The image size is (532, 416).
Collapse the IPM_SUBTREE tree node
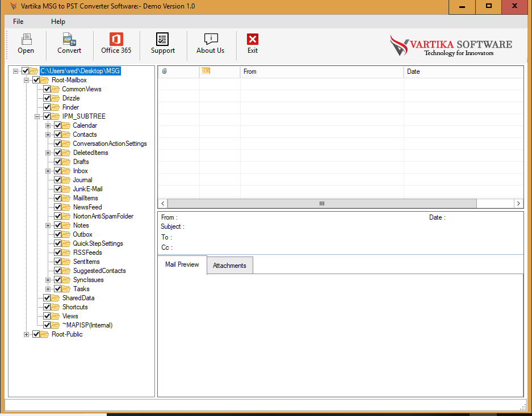[37, 117]
